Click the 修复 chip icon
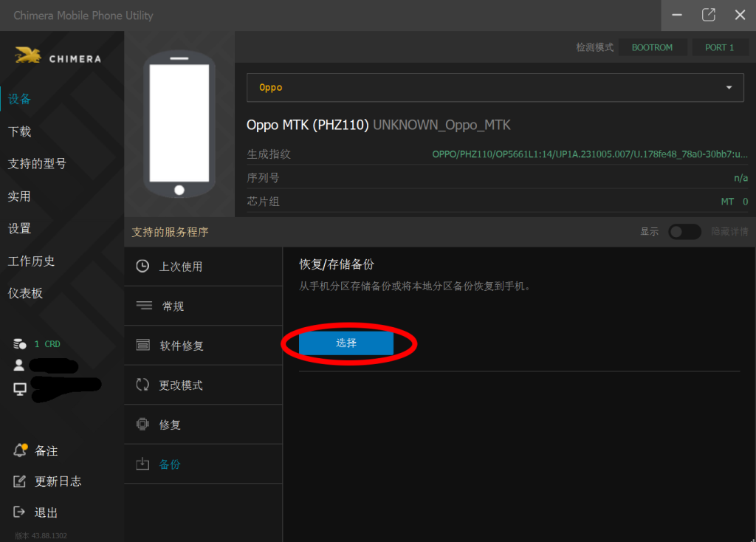This screenshot has height=542, width=756. coord(142,424)
